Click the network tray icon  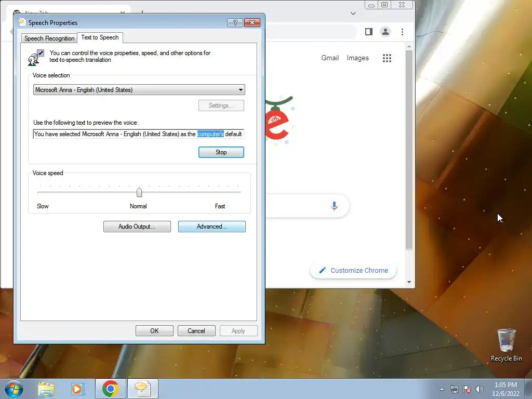(x=454, y=389)
